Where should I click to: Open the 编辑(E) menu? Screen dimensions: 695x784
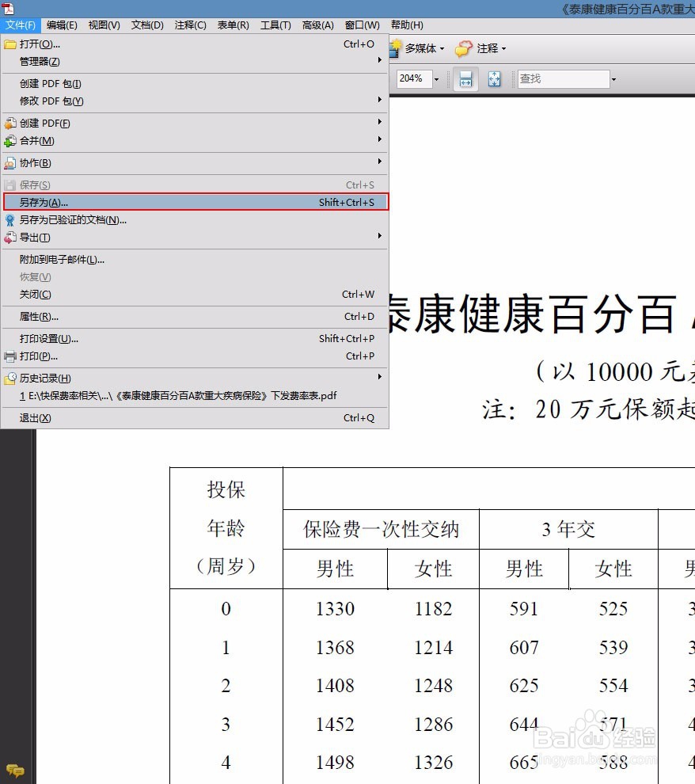[62, 25]
